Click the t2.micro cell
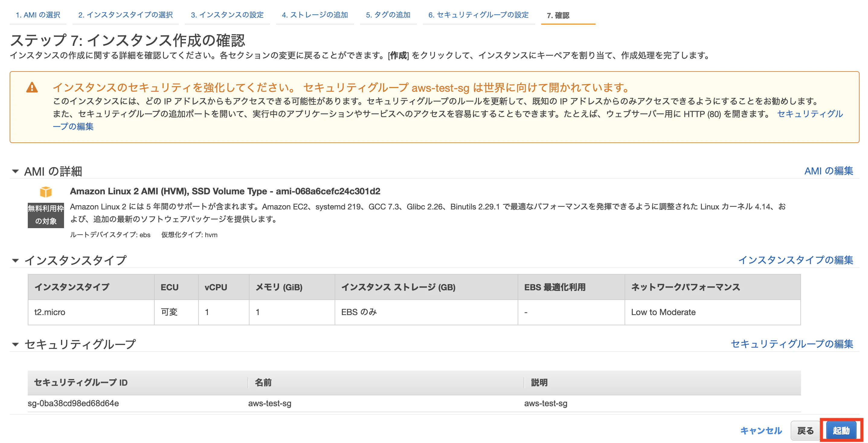The height and width of the screenshot is (443, 868). coord(91,312)
